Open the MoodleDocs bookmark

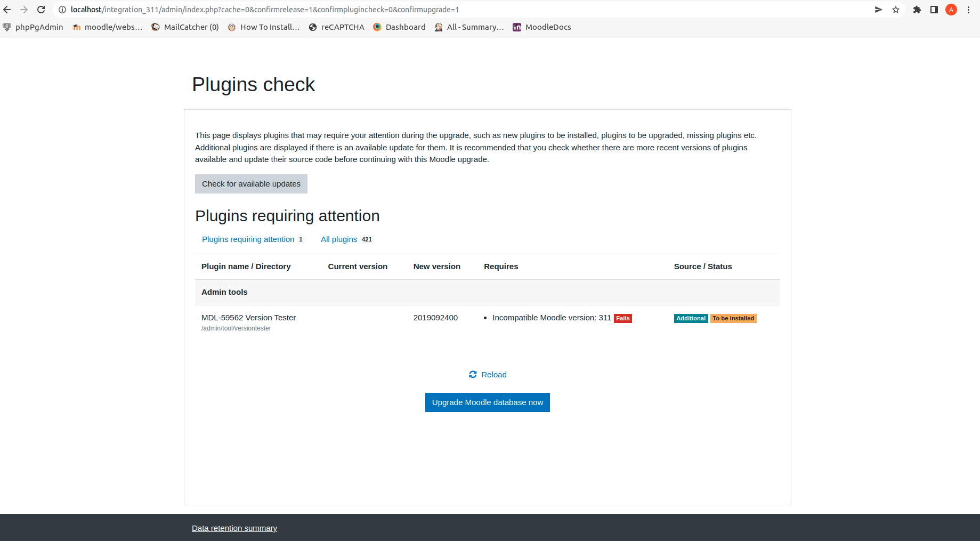(541, 27)
